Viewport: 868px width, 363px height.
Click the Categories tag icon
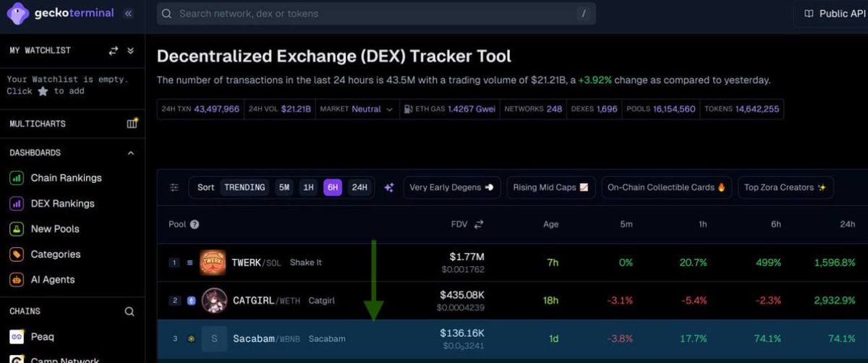tap(16, 254)
